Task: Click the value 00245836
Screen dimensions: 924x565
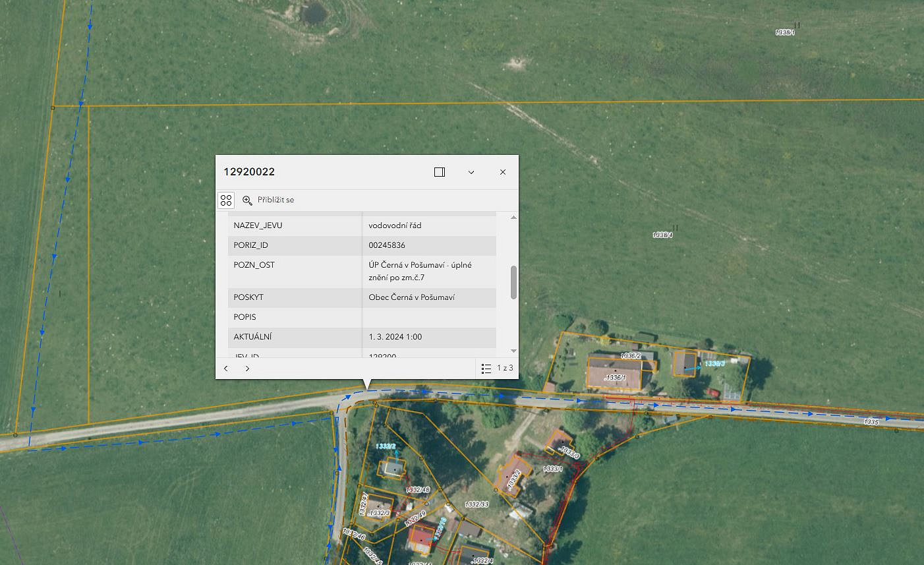Action: [387, 245]
